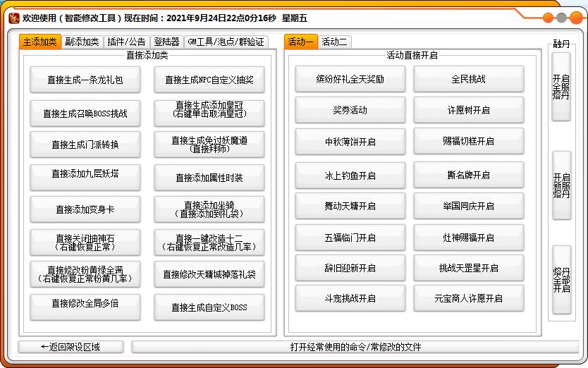Screen dimensions: 588x368
Task: Select the 登陆器 tab
Action: point(166,42)
